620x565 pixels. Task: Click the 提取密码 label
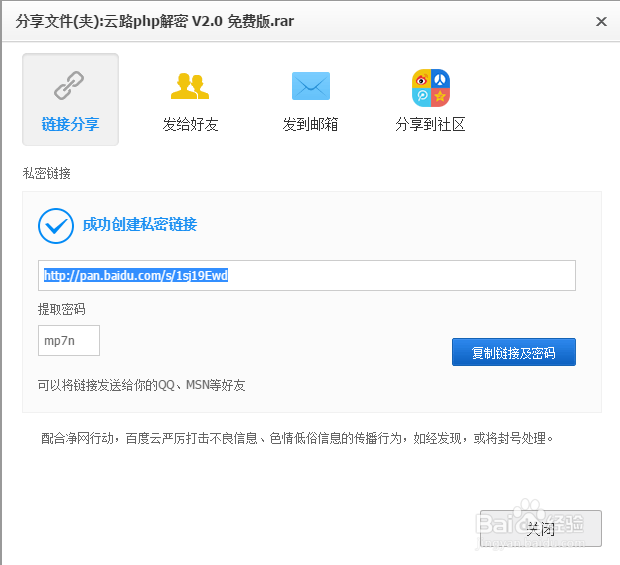[62, 310]
